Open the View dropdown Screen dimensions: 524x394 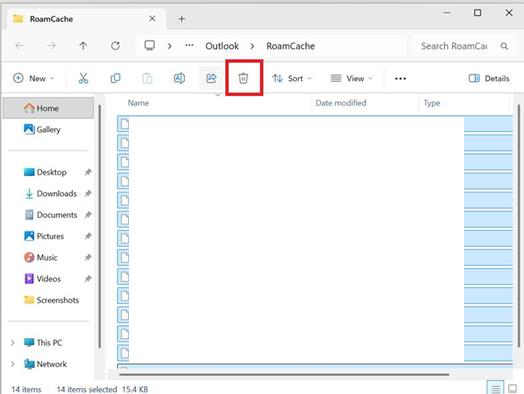[351, 79]
